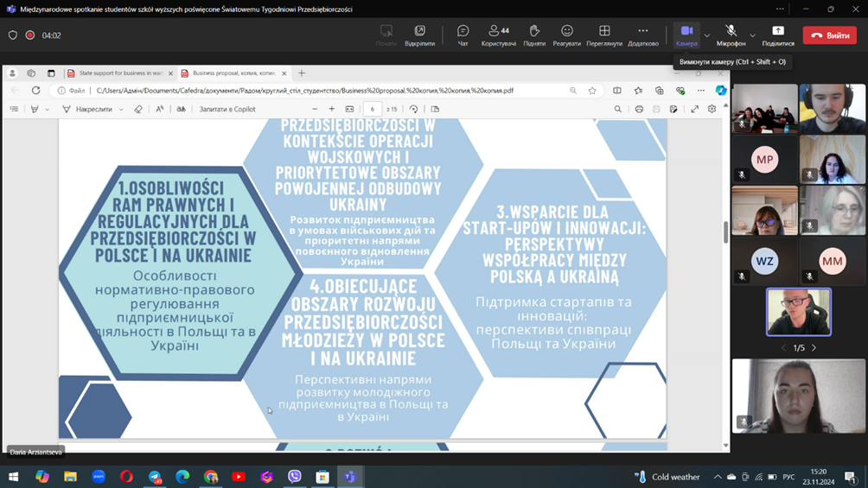This screenshot has height=488, width=868.
Task: Expand the Накреслити draw options arrow
Action: (x=121, y=110)
